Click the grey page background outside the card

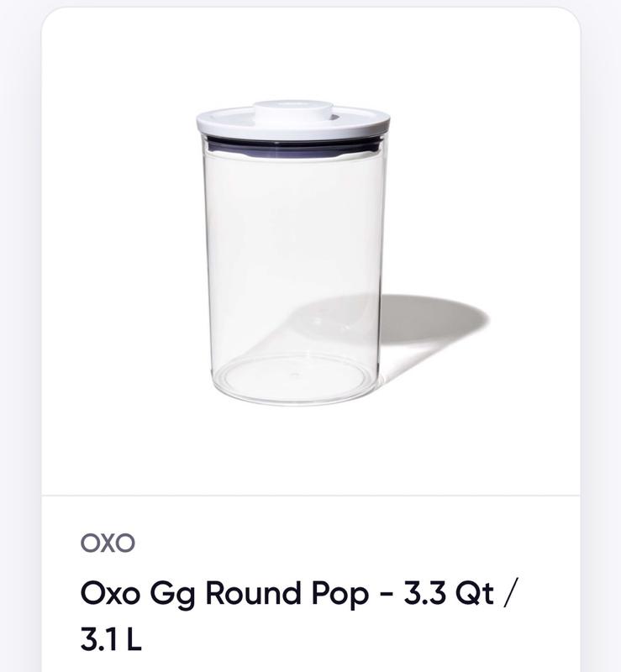click(18, 336)
